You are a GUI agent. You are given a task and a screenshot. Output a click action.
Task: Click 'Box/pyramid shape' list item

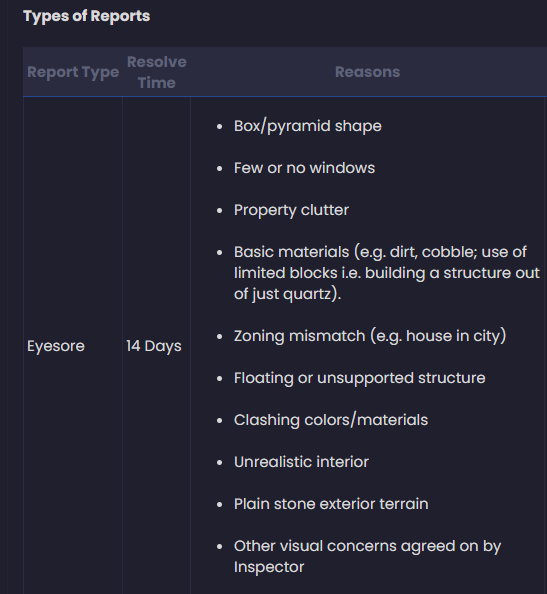pyautogui.click(x=308, y=126)
